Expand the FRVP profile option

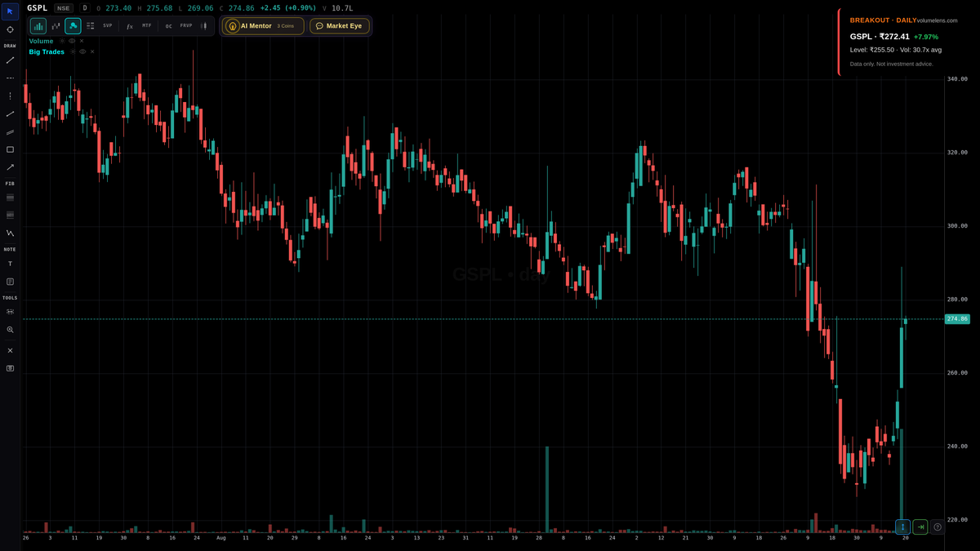(186, 25)
